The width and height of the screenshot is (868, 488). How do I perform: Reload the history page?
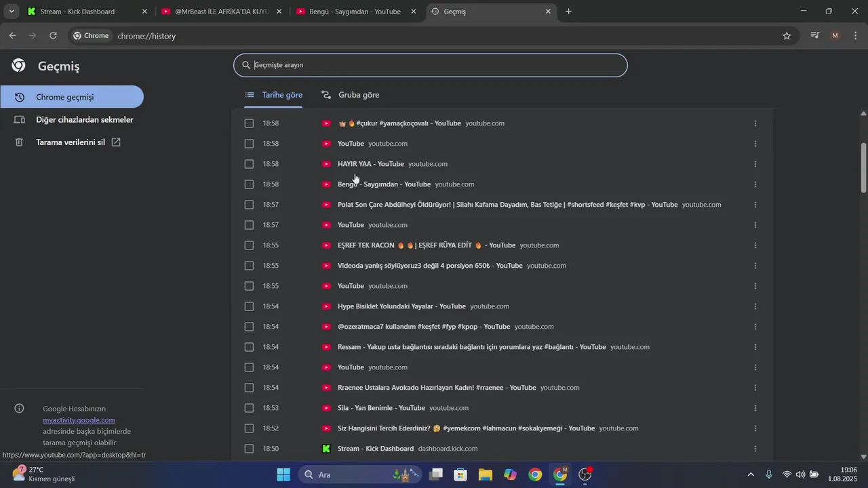53,35
